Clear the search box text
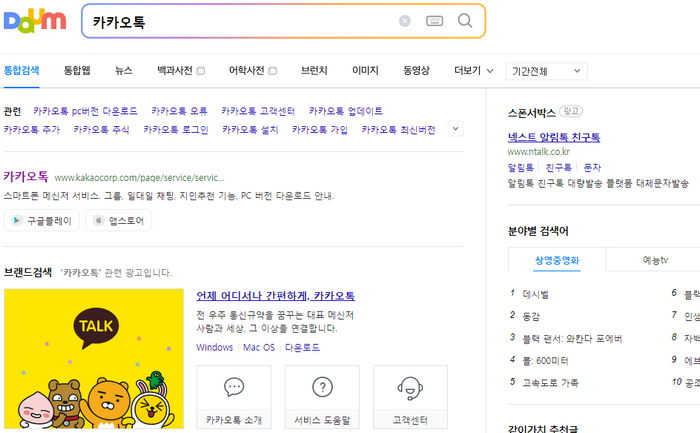Screen dimensions: 700x433 (404, 21)
